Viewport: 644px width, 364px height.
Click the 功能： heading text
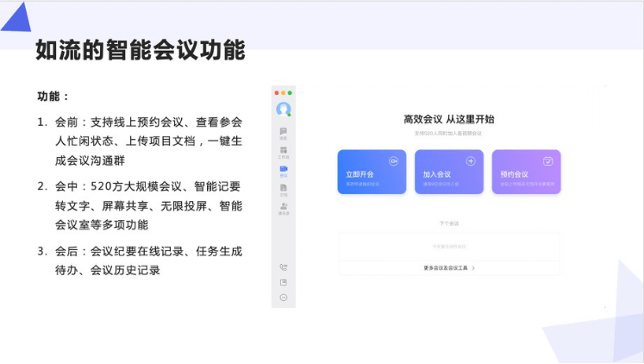coord(53,97)
